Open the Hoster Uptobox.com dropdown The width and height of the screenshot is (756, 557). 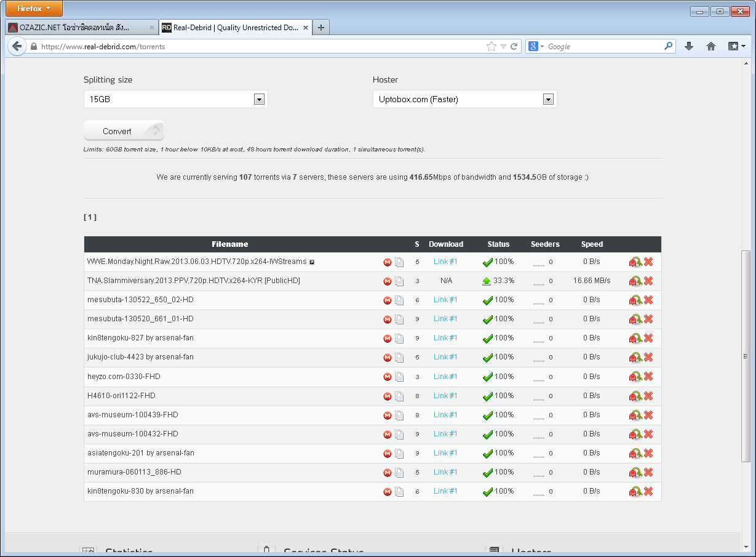tap(465, 99)
